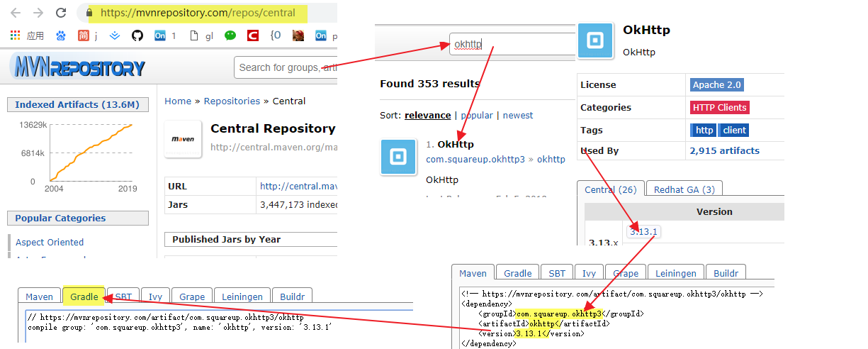Viewport: 868px width, 349px height.
Task: Open the 'gl' page bookmark
Action: [201, 35]
